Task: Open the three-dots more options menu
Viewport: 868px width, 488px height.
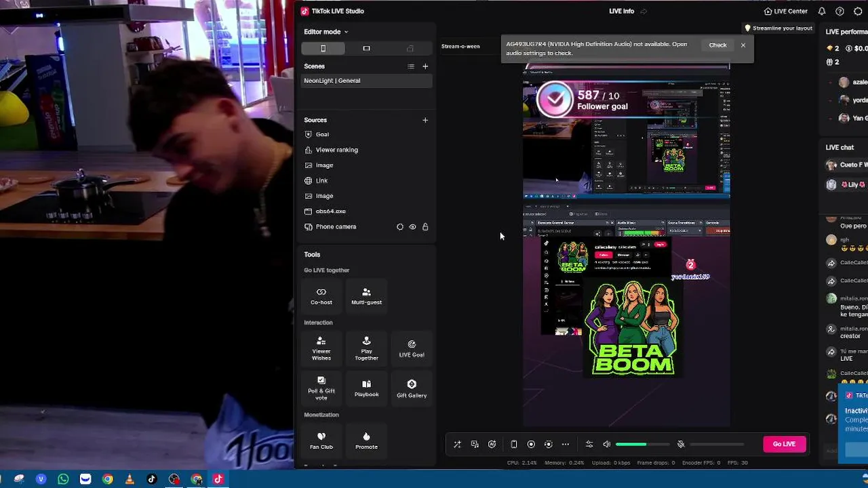Action: coord(566,445)
